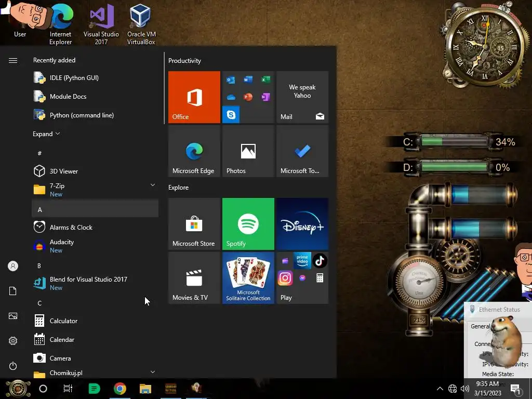Click the B letter header
Viewport: 532px width, 399px height.
(39, 265)
